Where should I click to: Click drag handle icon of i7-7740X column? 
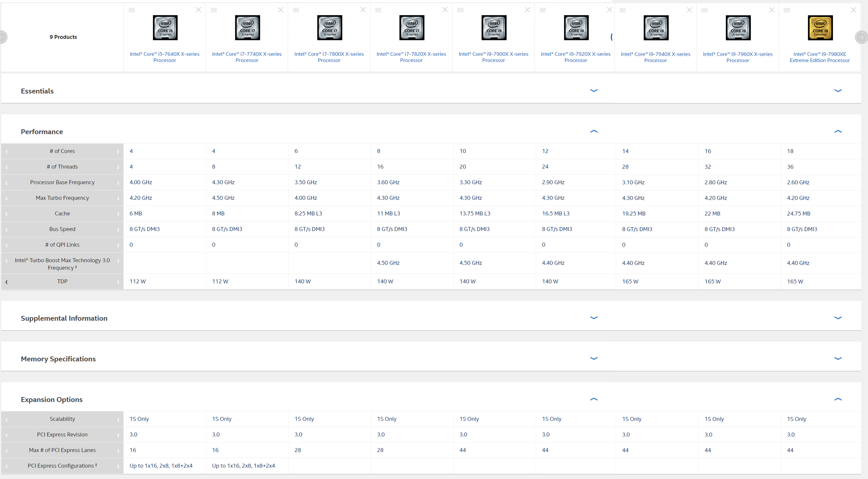[214, 10]
